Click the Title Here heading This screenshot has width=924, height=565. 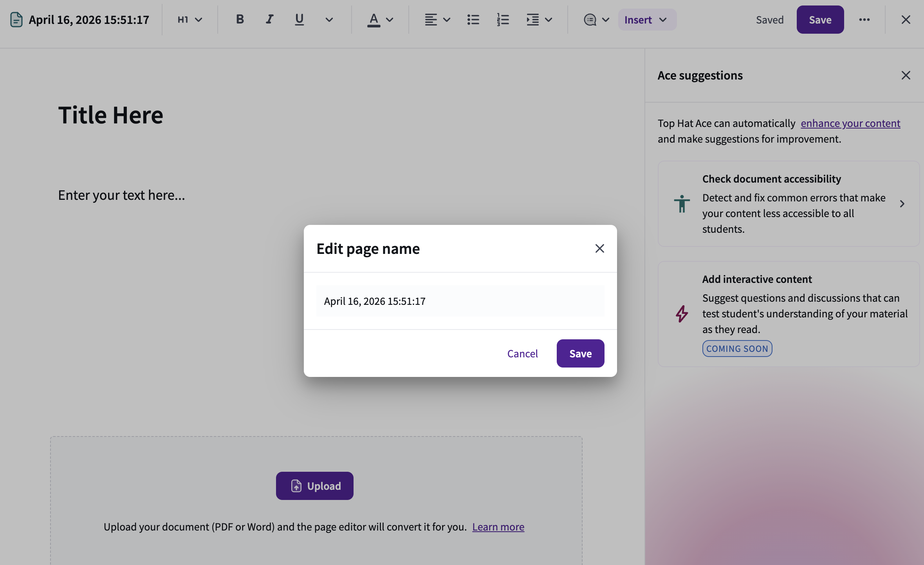click(111, 115)
